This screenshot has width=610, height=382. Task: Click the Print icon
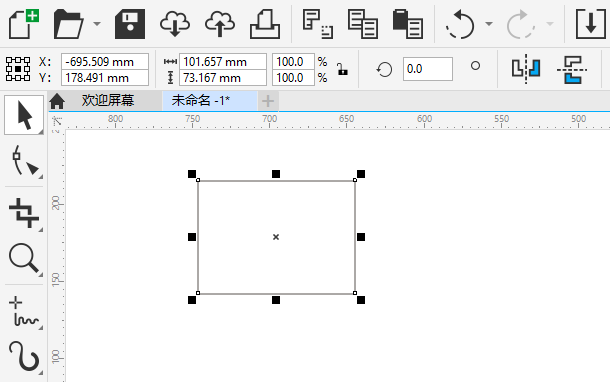tap(265, 24)
